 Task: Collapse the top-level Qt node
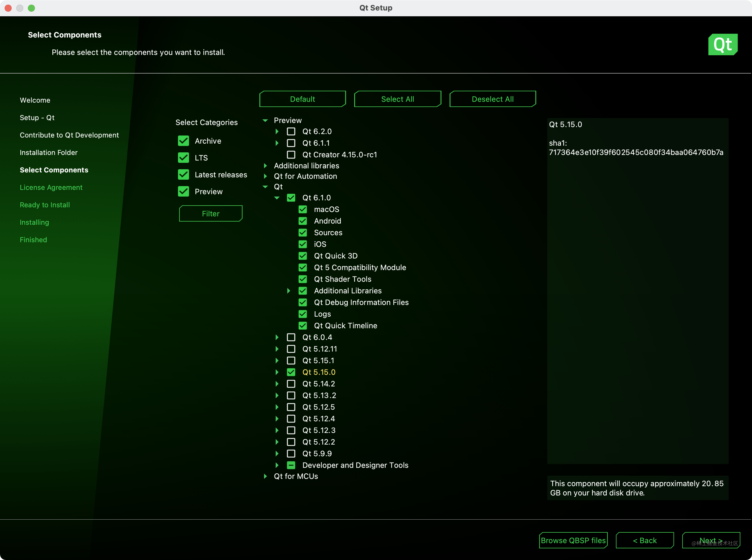point(265,187)
